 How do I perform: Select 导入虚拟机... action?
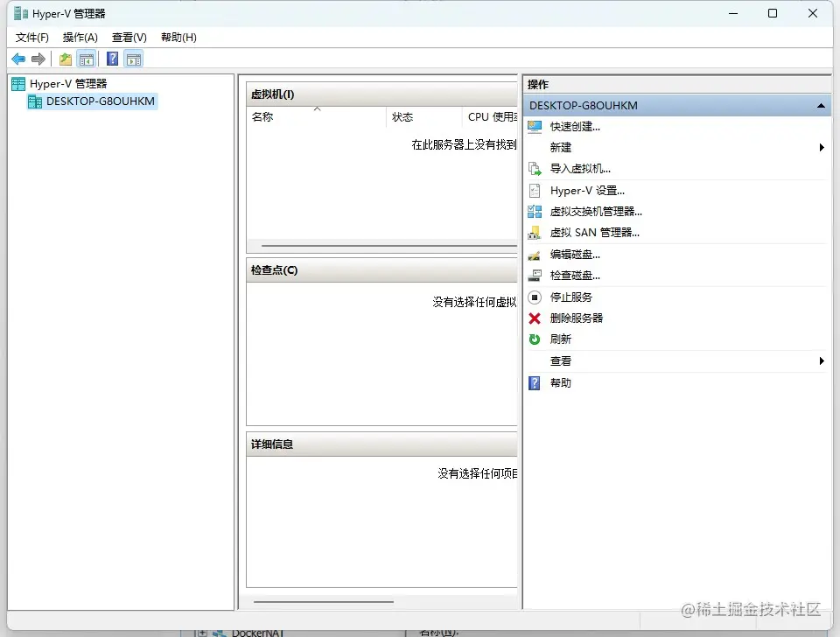coord(580,169)
